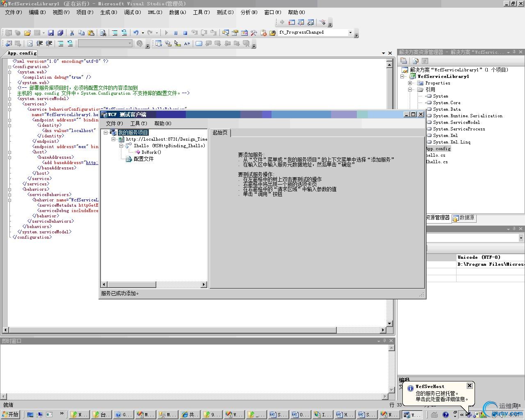Select System.ServiceModel reference

[457, 122]
